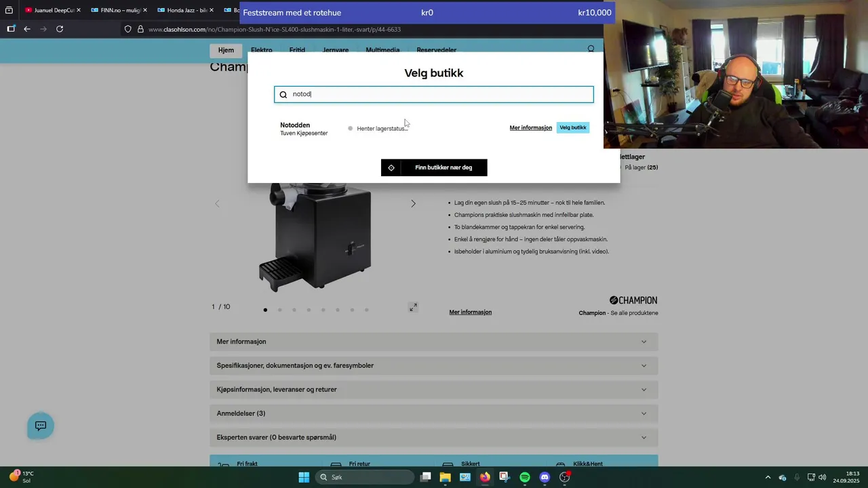
Task: Open the chat bubble widget
Action: coord(41,426)
